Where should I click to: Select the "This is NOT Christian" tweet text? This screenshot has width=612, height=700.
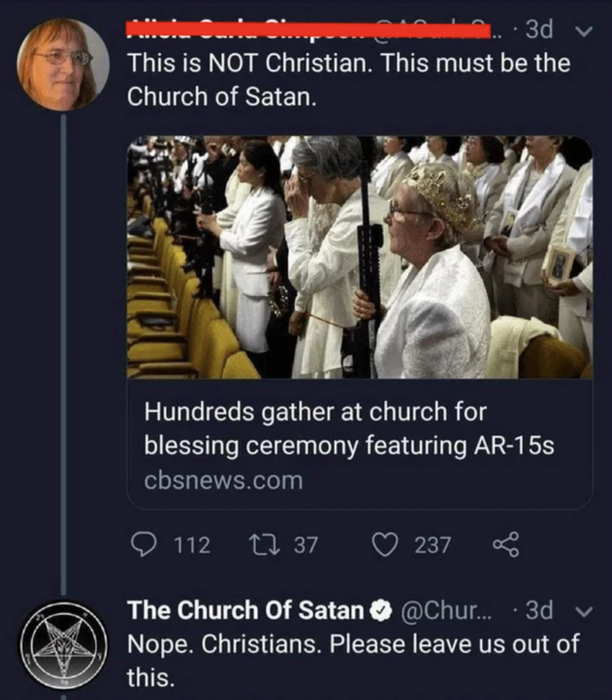[x=349, y=79]
